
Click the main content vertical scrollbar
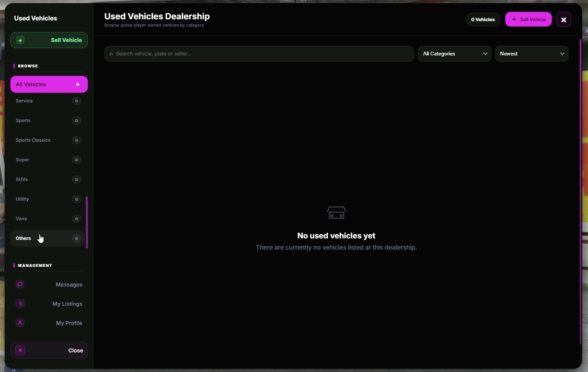(580, 192)
